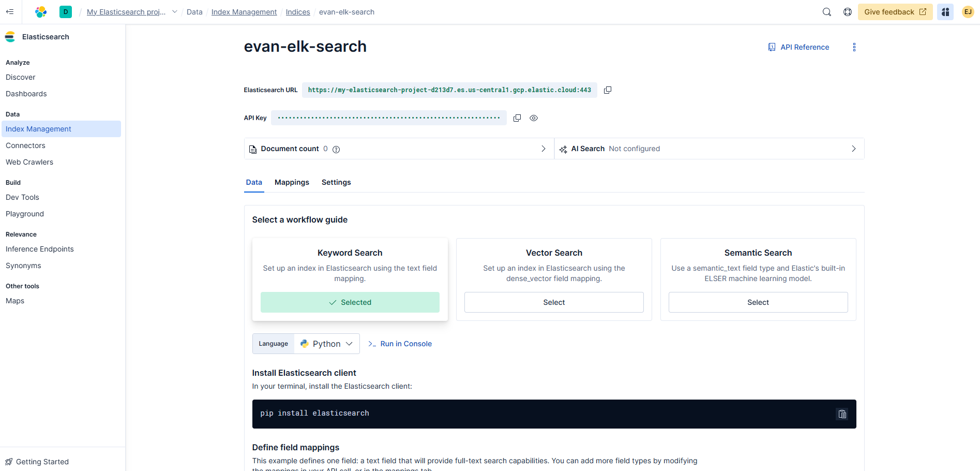Click the API Reference book icon
The height and width of the screenshot is (471, 980).
click(772, 47)
